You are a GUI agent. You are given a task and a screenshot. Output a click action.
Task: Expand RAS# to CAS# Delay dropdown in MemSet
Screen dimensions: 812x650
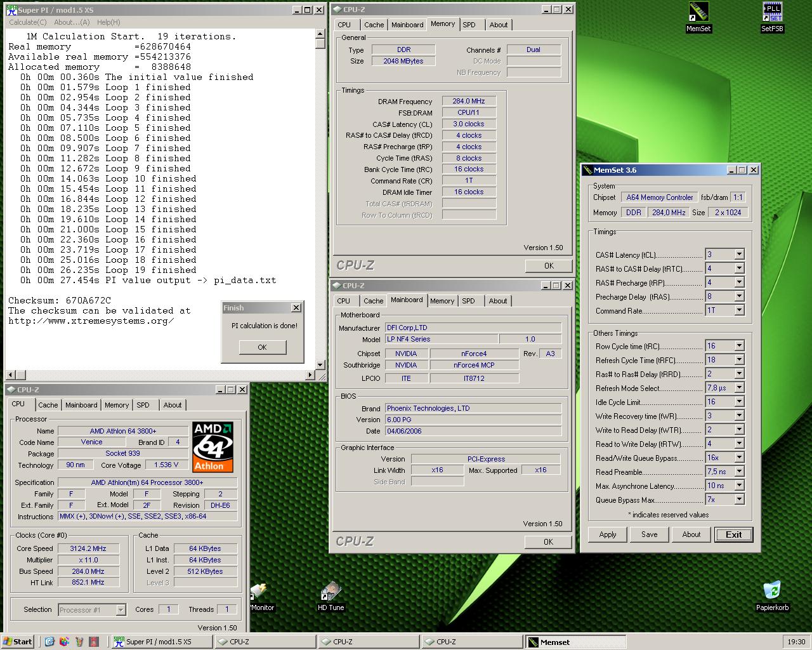pyautogui.click(x=739, y=269)
